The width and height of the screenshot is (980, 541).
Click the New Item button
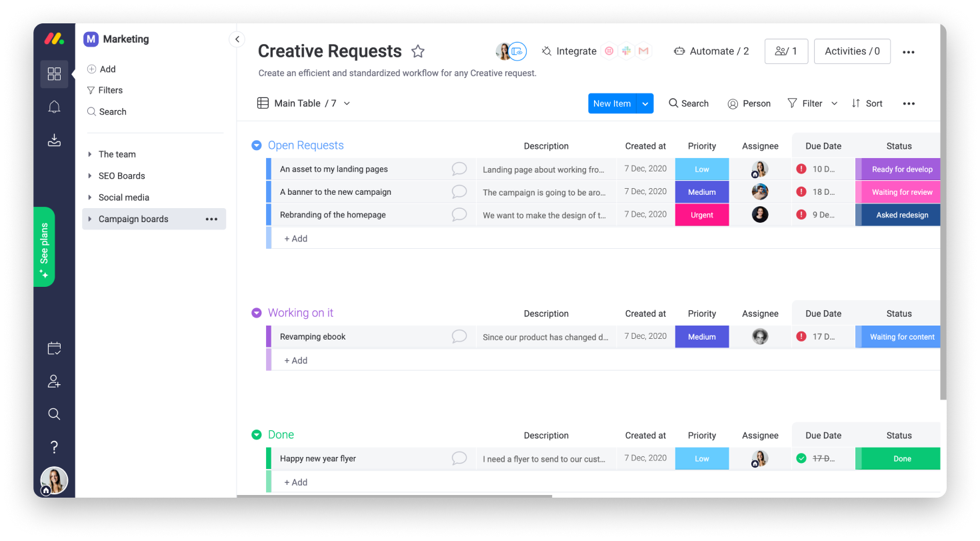[612, 103]
